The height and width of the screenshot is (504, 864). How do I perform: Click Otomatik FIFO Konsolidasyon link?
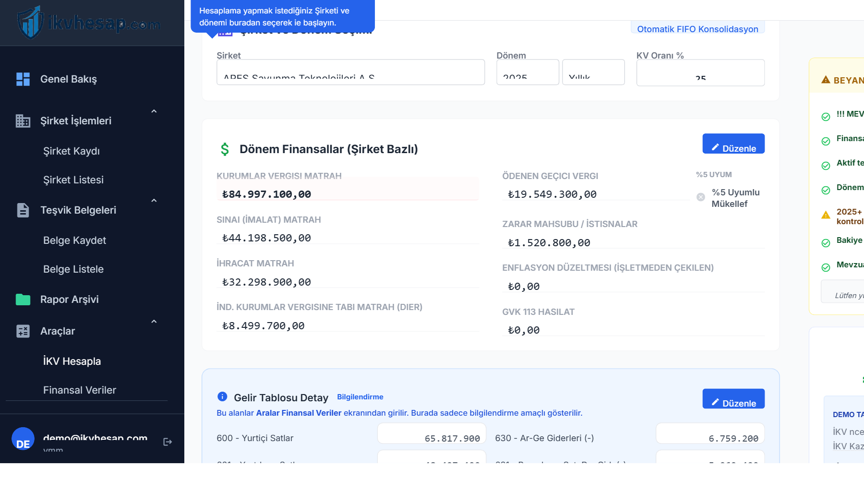pos(697,29)
